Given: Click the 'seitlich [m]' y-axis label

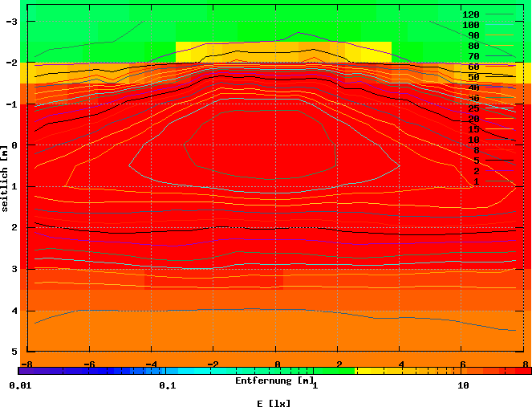Looking at the screenshot, I should click(6, 178).
